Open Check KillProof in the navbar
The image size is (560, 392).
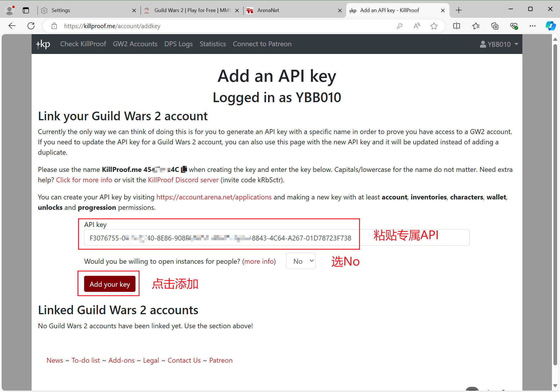83,44
